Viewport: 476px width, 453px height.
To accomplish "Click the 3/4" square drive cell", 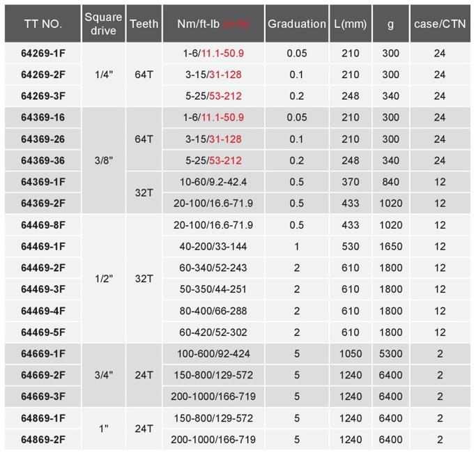I will coord(103,375).
